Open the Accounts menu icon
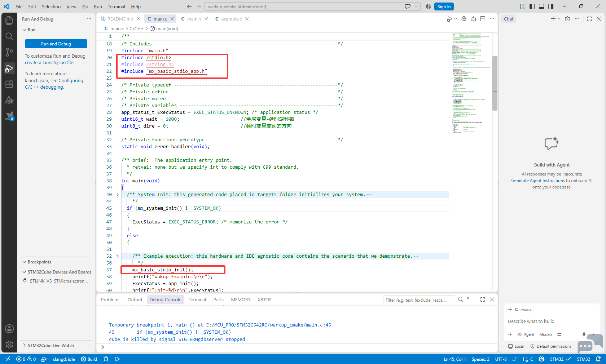Image resolution: width=606 pixels, height=364 pixels. 9,329
